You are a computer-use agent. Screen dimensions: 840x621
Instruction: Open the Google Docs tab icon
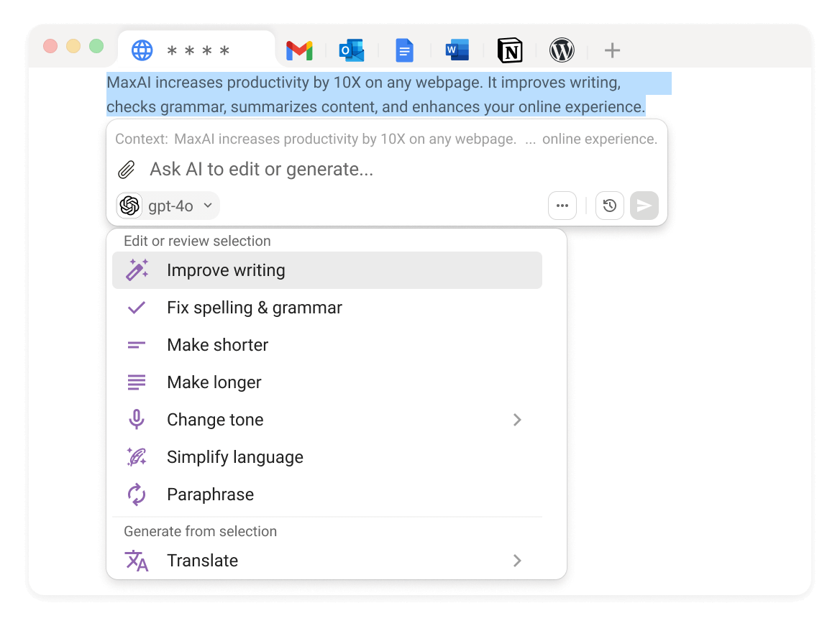click(x=404, y=50)
